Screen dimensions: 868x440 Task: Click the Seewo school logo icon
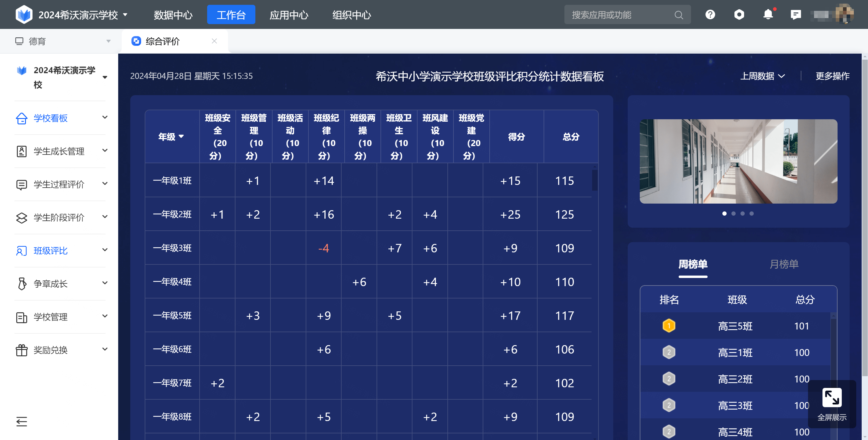[x=24, y=14]
